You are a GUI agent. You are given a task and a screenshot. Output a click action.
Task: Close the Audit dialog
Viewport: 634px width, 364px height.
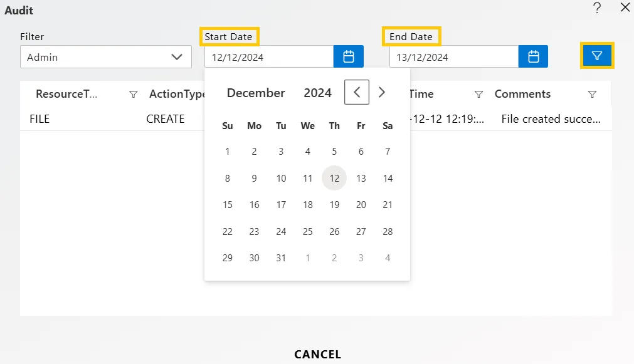pyautogui.click(x=625, y=8)
